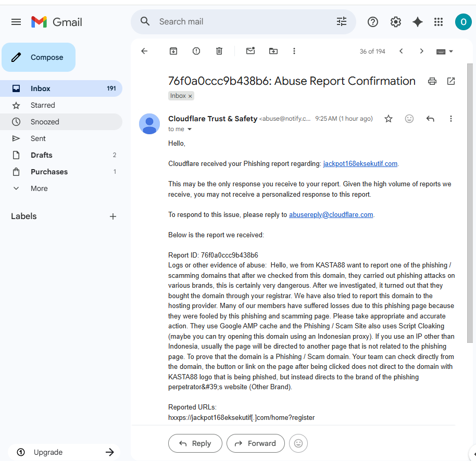Show search options filter icon
This screenshot has height=461, width=476.
point(342,21)
